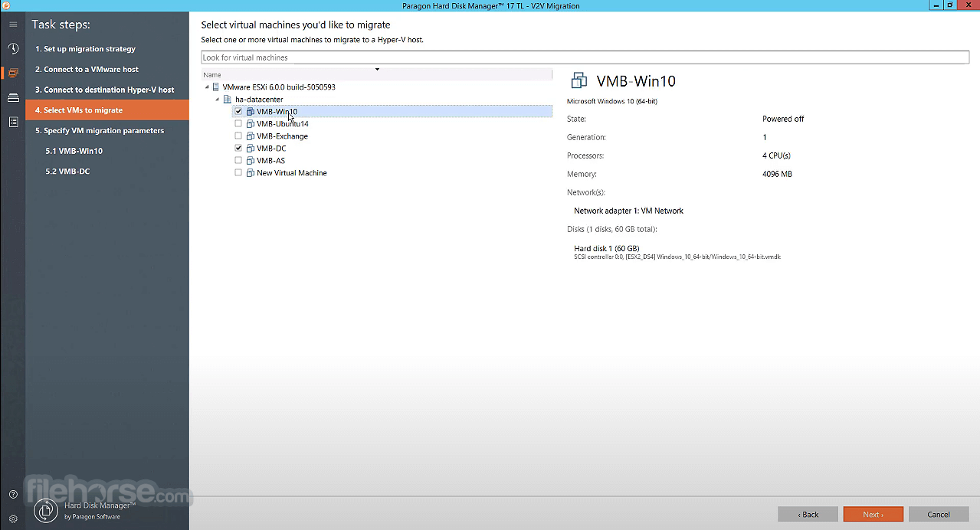Viewport: 980px width, 530px height.
Task: Select the VMB-AS tree row label
Action: tap(271, 161)
